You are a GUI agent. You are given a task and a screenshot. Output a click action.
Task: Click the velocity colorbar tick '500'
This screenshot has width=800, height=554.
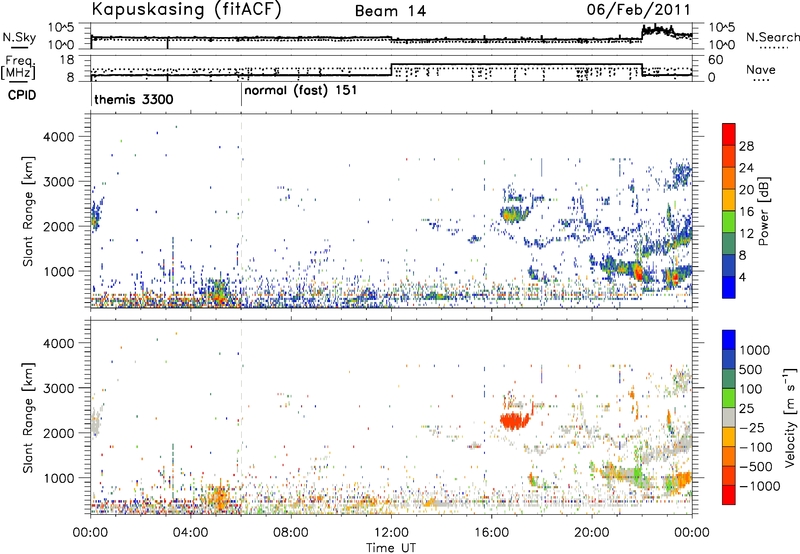coord(751,369)
